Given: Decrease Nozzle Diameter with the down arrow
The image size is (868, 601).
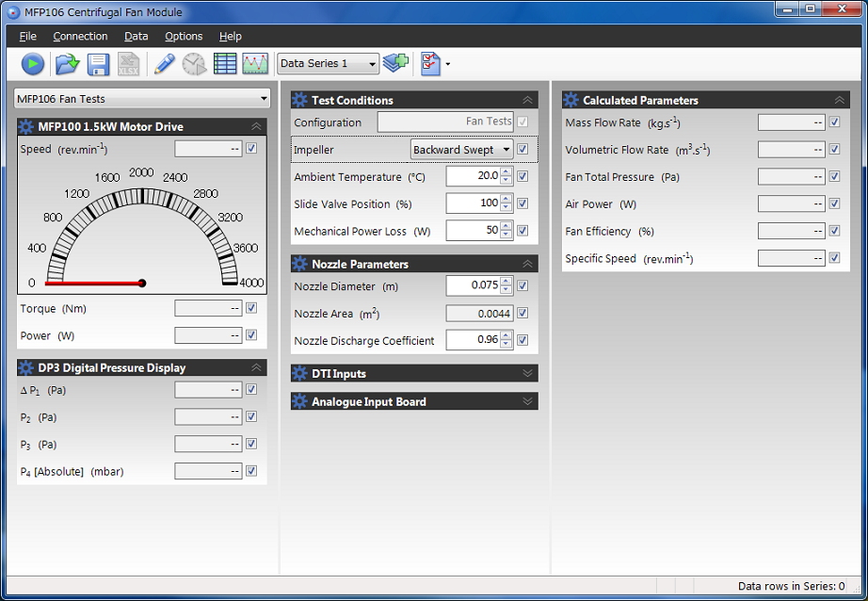Looking at the screenshot, I should coord(506,290).
